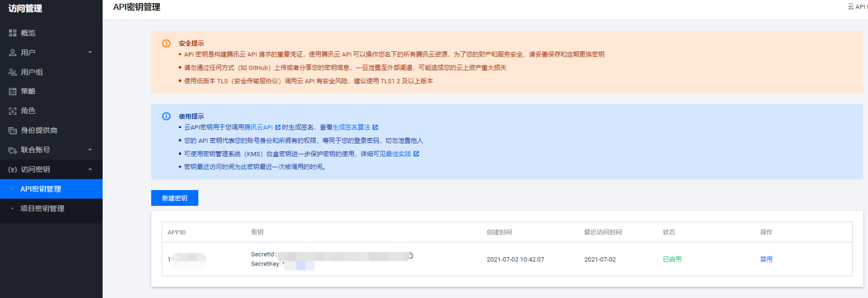Open 身份提供商 identity provider icon

pyautogui.click(x=13, y=131)
